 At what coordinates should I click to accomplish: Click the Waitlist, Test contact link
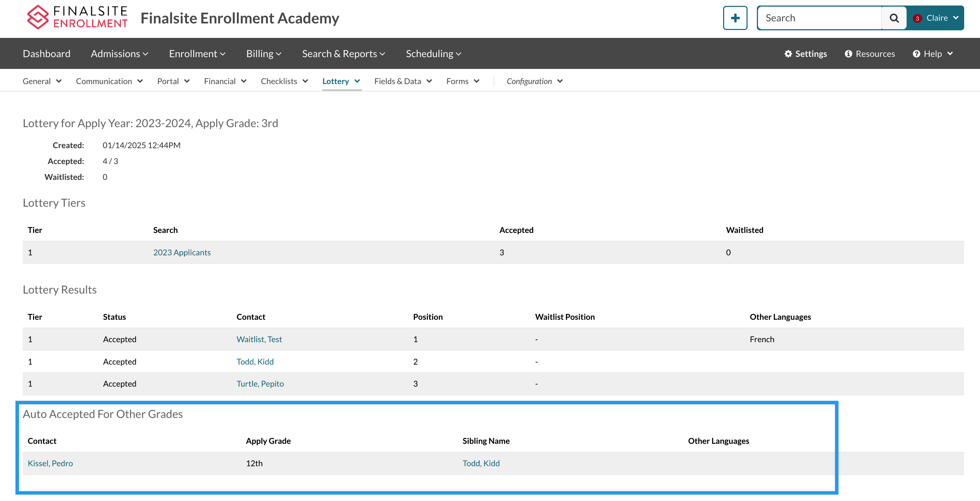258,339
